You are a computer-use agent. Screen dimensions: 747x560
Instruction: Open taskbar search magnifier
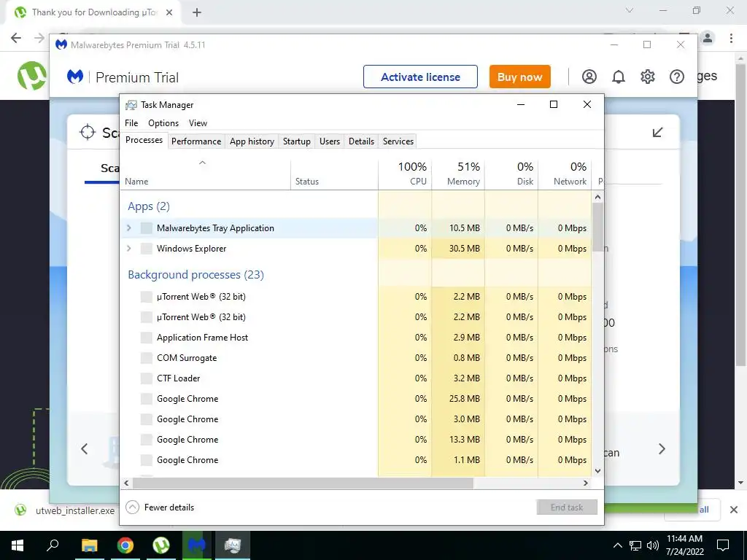coord(53,545)
